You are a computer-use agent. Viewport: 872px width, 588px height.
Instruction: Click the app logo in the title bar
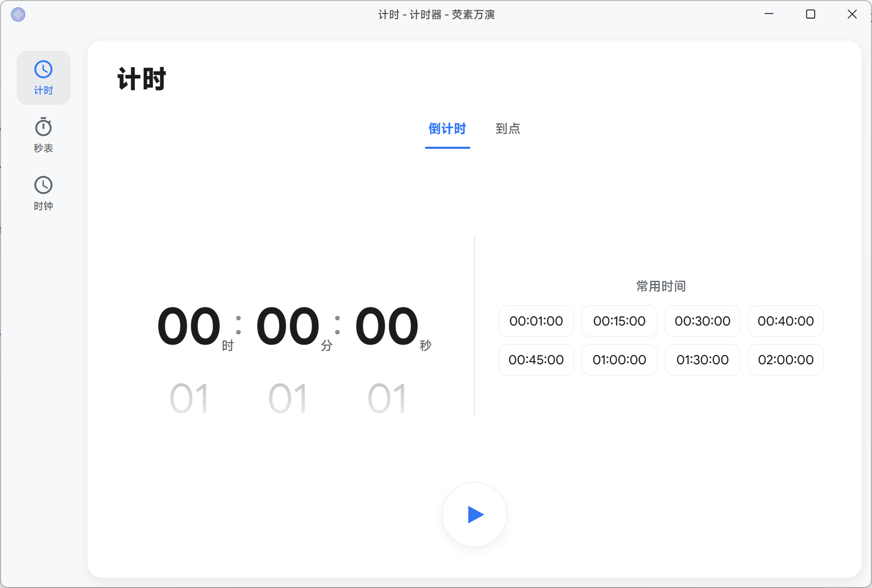(x=18, y=14)
